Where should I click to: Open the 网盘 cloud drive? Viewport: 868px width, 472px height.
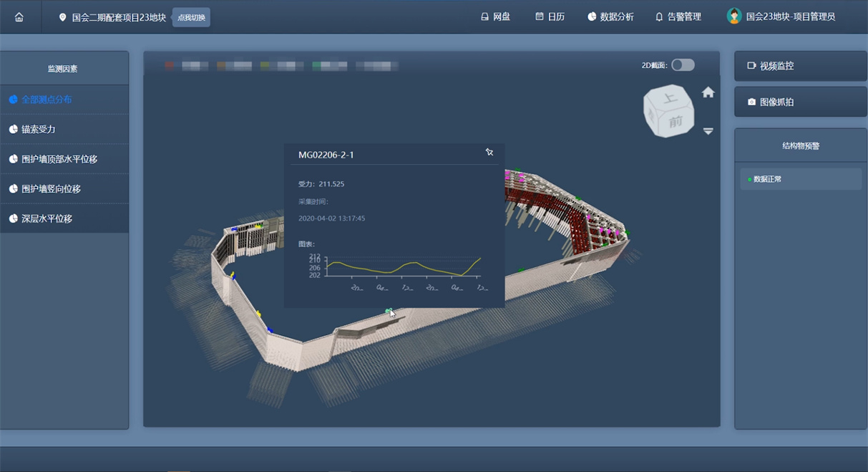tap(495, 16)
